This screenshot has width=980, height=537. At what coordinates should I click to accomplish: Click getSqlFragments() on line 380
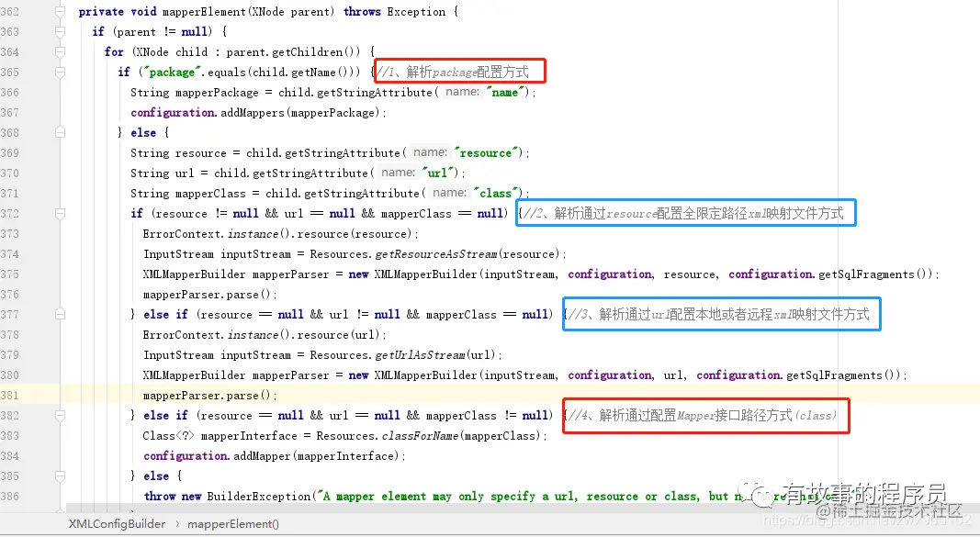pyautogui.click(x=842, y=375)
